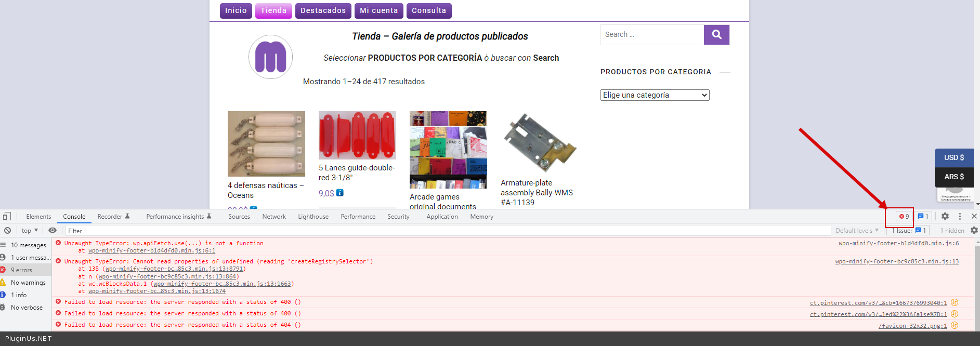This screenshot has width=980, height=346.
Task: Open the Performance insights tab
Action: [x=179, y=217]
